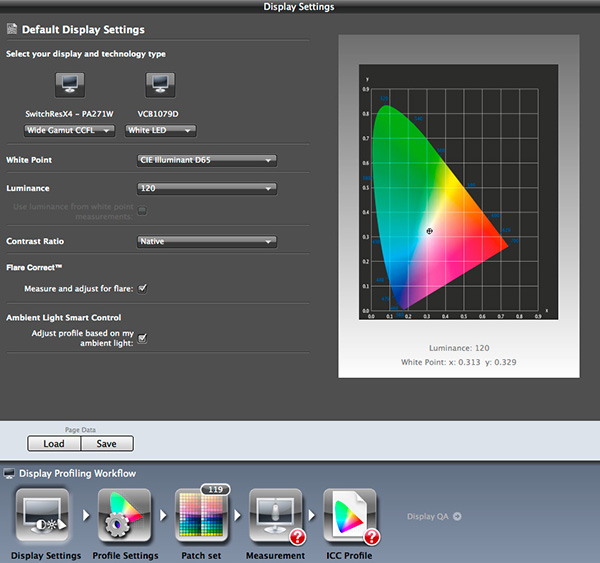
Task: Expand the White Point CIE Illuminant D65 dropdown
Action: [206, 160]
